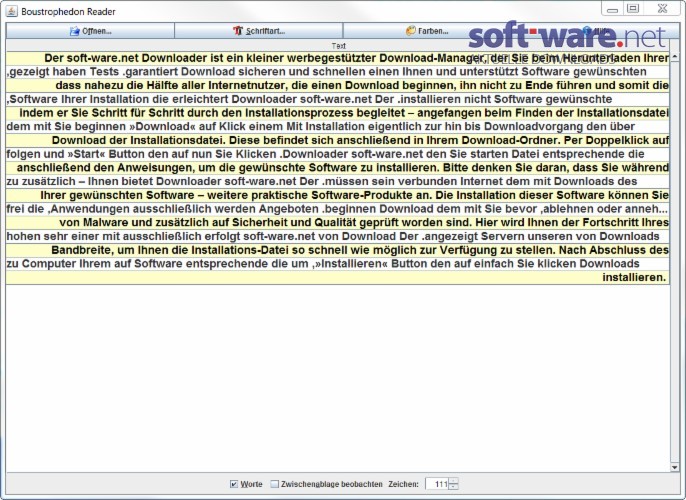Select the last line reading 'installieren.'
Screen dimensions: 686x500
[x=338, y=278]
